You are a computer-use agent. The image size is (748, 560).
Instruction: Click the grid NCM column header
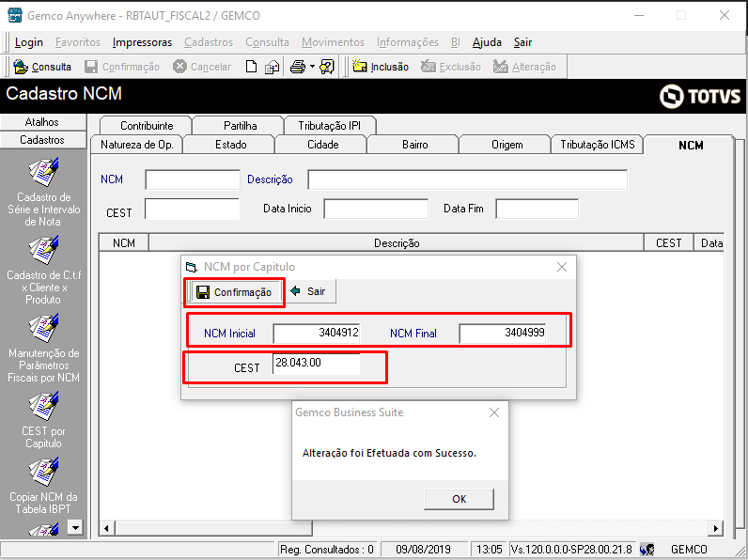pyautogui.click(x=124, y=243)
